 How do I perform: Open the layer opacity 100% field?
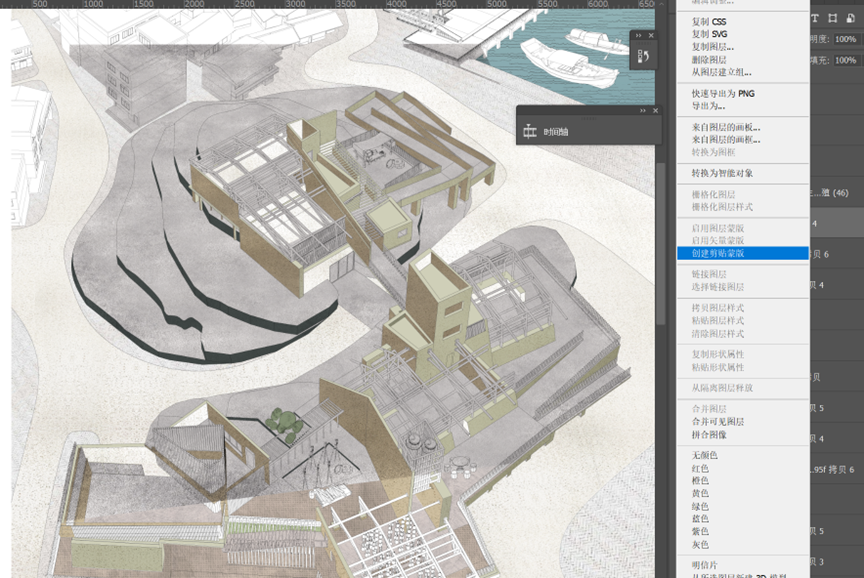pos(845,39)
